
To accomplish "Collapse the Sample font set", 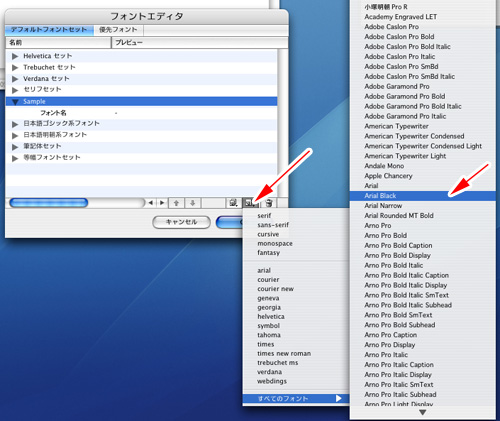I will (x=15, y=102).
